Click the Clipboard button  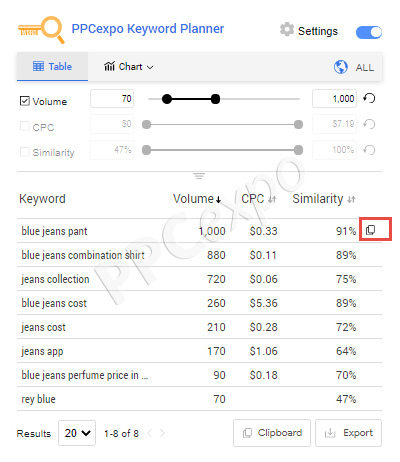coord(272,433)
